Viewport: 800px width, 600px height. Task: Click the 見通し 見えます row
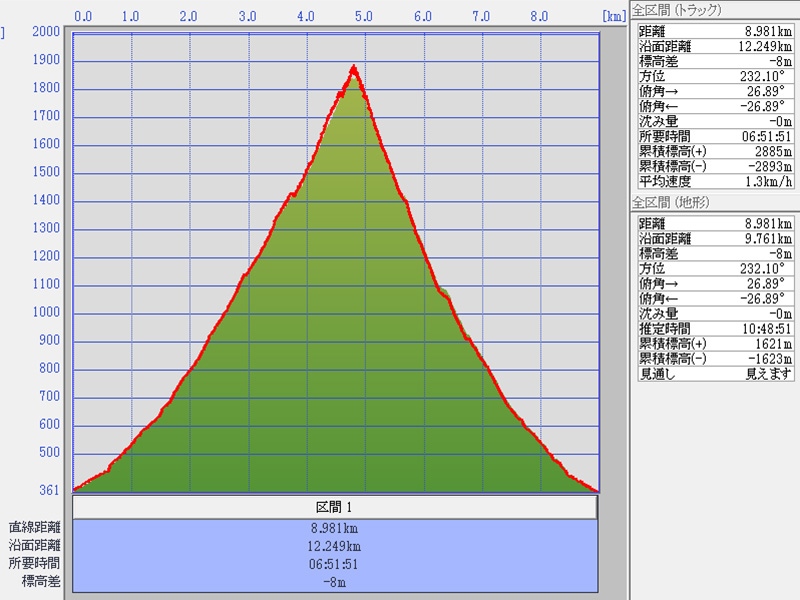tap(715, 373)
